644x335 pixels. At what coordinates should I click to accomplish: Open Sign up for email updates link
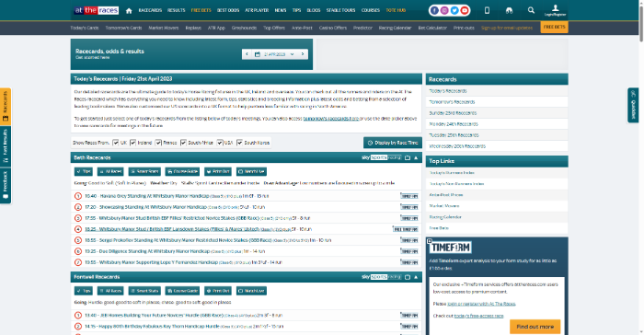[507, 28]
